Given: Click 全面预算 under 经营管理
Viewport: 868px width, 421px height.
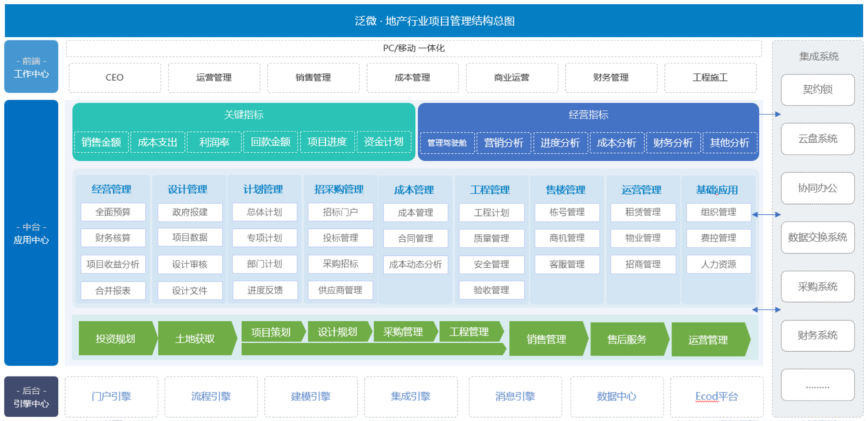Looking at the screenshot, I should (x=113, y=212).
